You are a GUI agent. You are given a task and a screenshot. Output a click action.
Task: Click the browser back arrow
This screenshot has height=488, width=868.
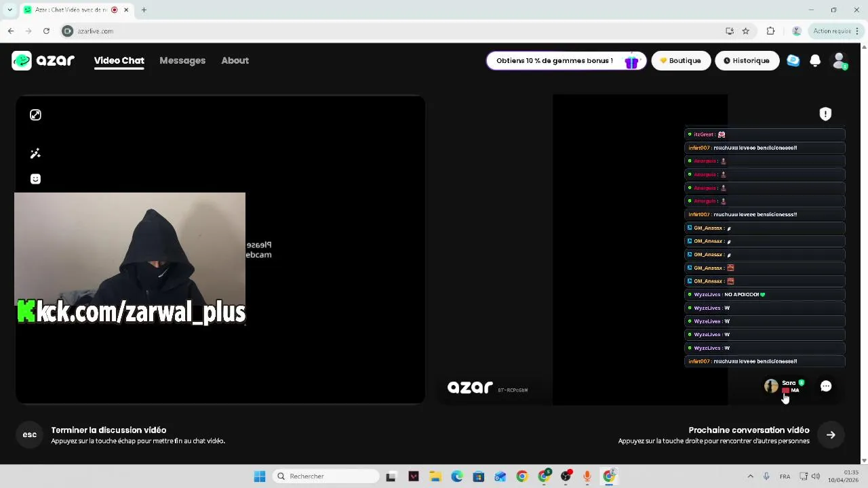[x=11, y=30]
